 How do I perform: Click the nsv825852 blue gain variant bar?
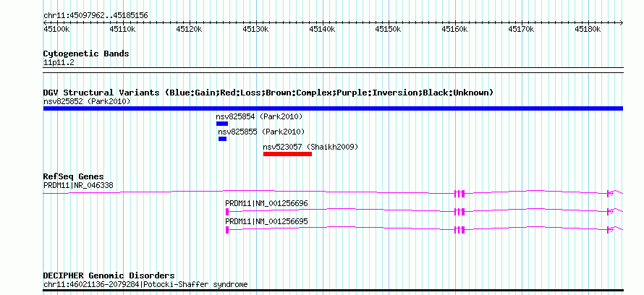click(x=333, y=108)
